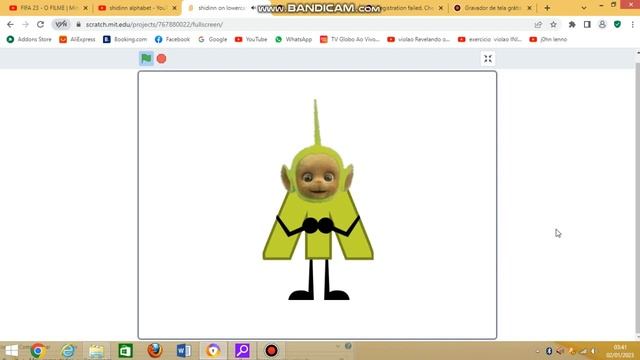Switch to Gravador de tela tab
The image size is (640, 360).
(x=493, y=8)
